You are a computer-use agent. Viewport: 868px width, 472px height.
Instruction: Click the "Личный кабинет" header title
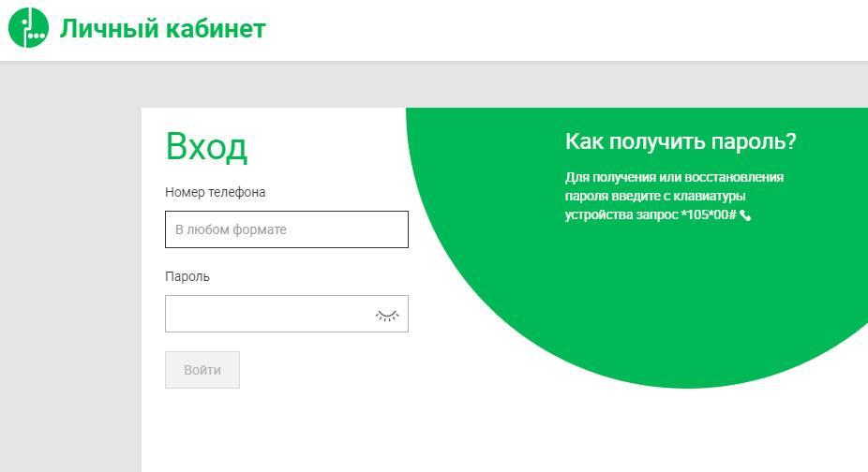coord(163,29)
